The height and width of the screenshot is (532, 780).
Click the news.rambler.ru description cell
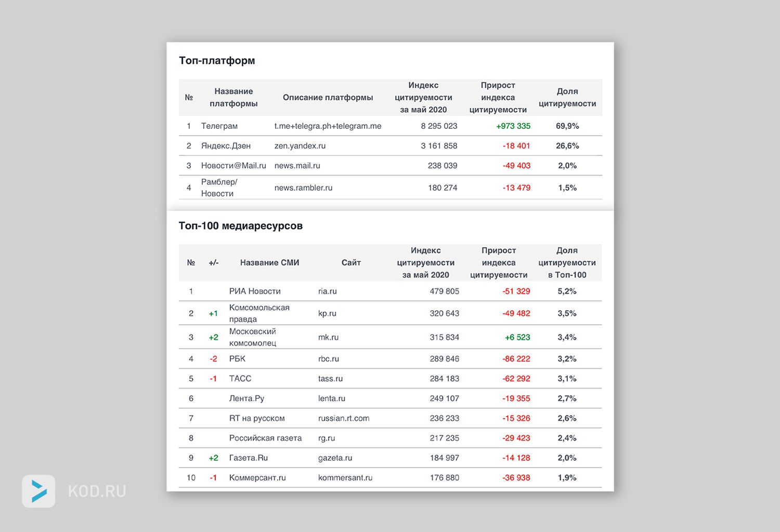pyautogui.click(x=303, y=188)
